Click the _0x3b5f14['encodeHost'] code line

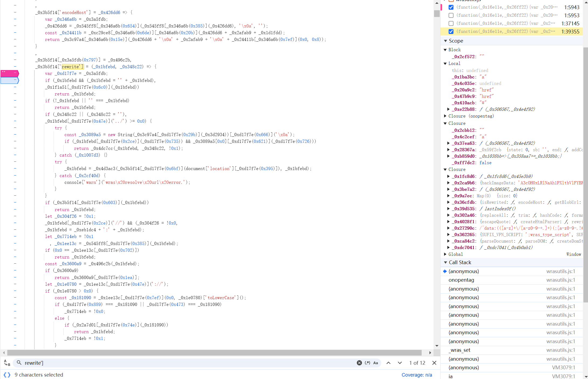click(x=84, y=12)
